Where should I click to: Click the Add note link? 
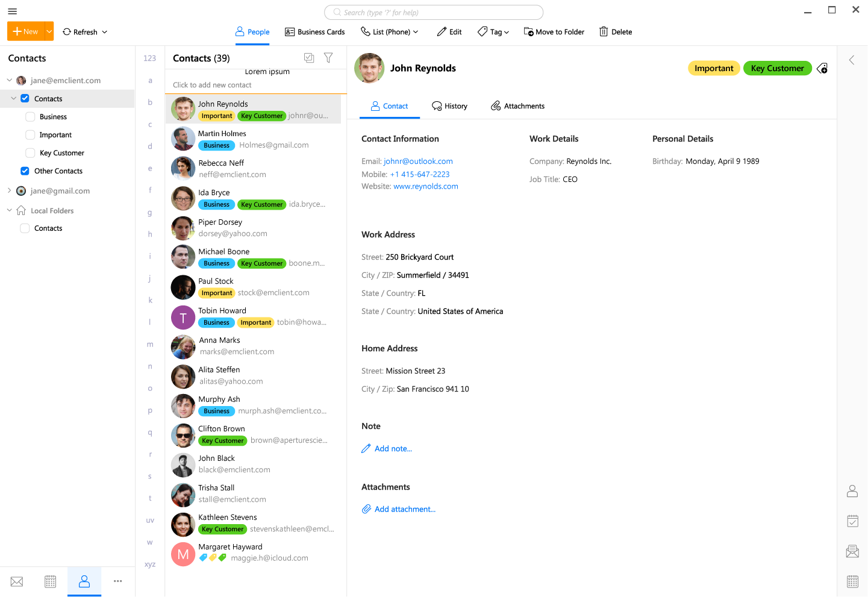pyautogui.click(x=393, y=449)
